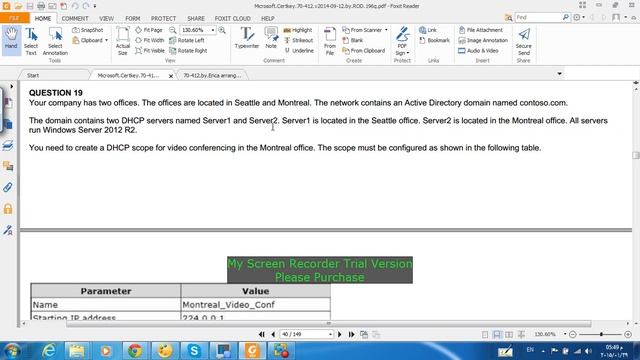640x360 pixels.
Task: Create PDF From File
Action: 330,41
